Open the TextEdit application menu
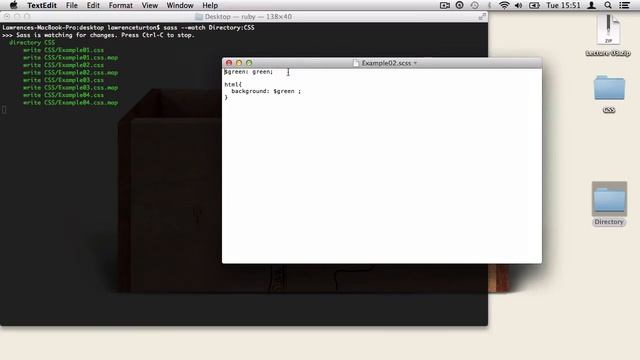This screenshot has height=360, width=640. (x=42, y=5)
